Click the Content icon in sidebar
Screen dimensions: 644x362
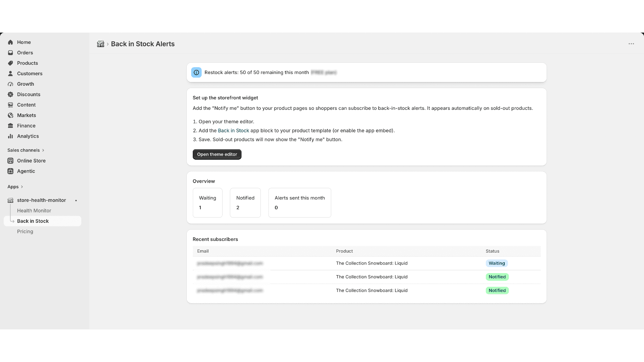(10, 105)
